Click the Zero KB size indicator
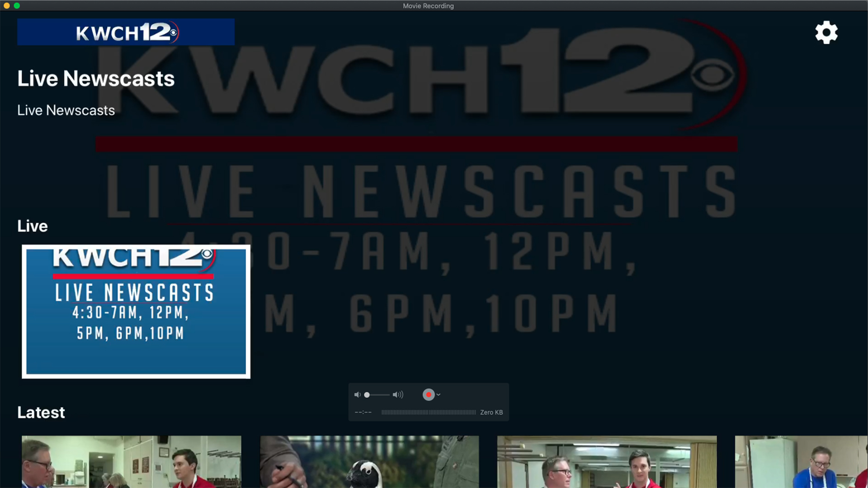Screen dimensions: 868x488 pos(491,412)
